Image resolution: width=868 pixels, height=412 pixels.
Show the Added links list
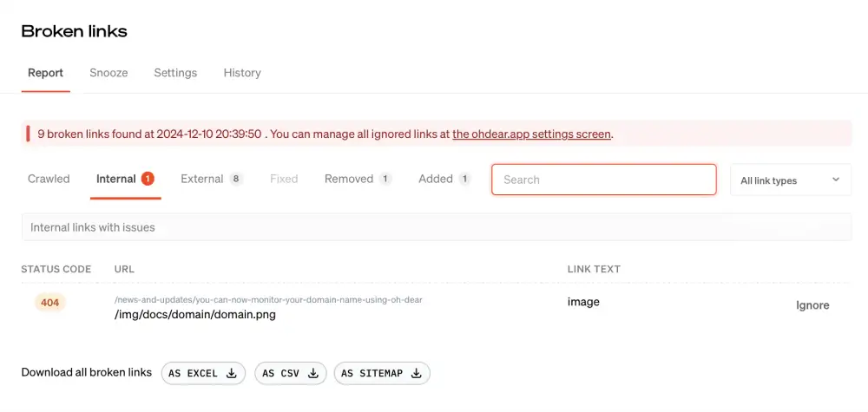point(436,179)
